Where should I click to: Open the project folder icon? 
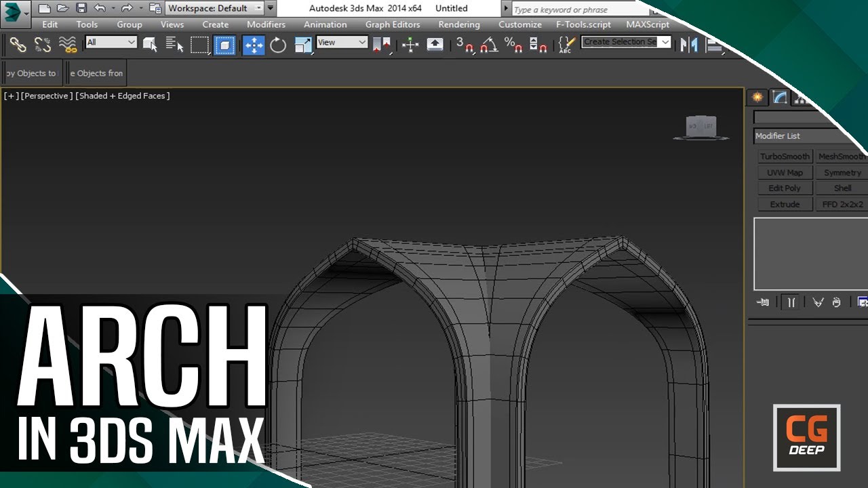[155, 9]
